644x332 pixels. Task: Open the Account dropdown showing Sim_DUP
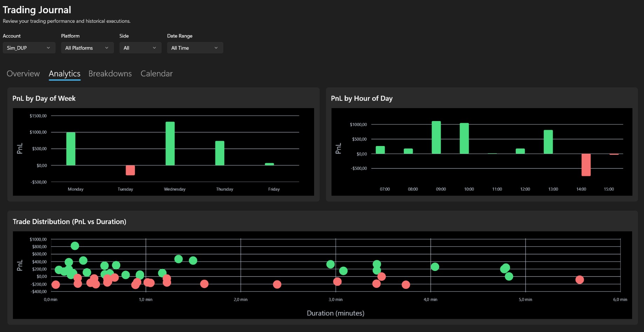point(29,48)
